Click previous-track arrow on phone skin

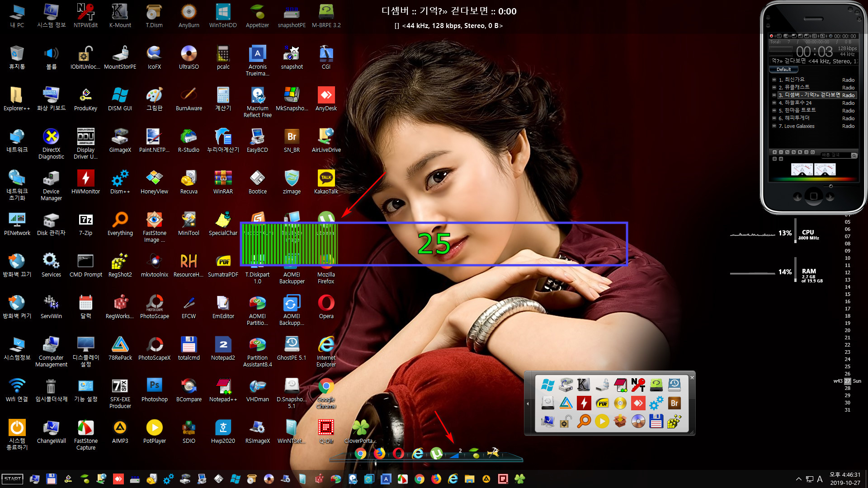[x=797, y=197]
